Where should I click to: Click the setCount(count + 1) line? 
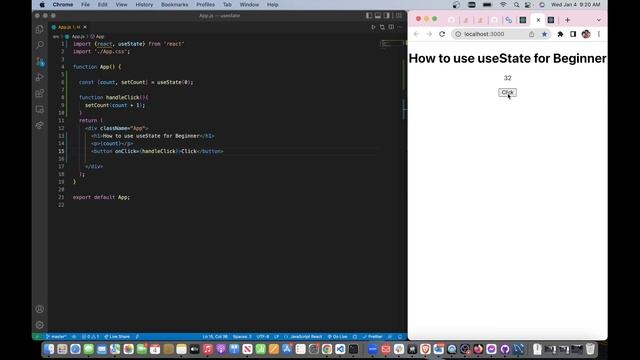click(x=115, y=105)
